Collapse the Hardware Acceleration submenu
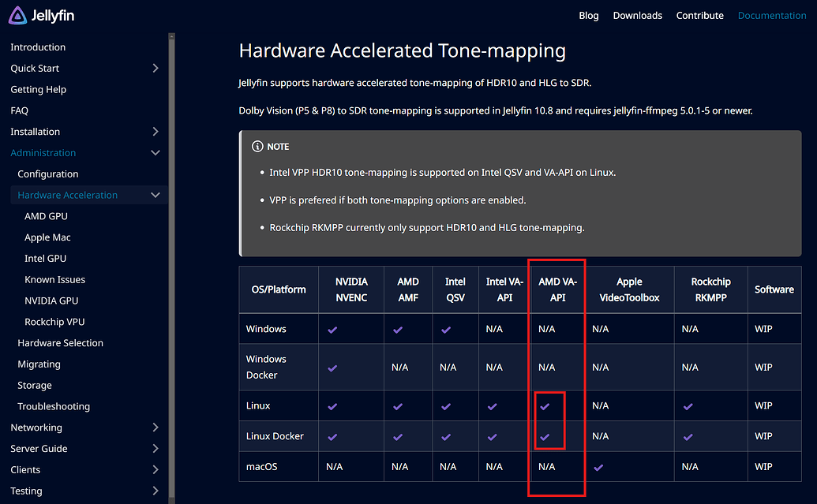Viewport: 817px width, 504px height. click(156, 195)
